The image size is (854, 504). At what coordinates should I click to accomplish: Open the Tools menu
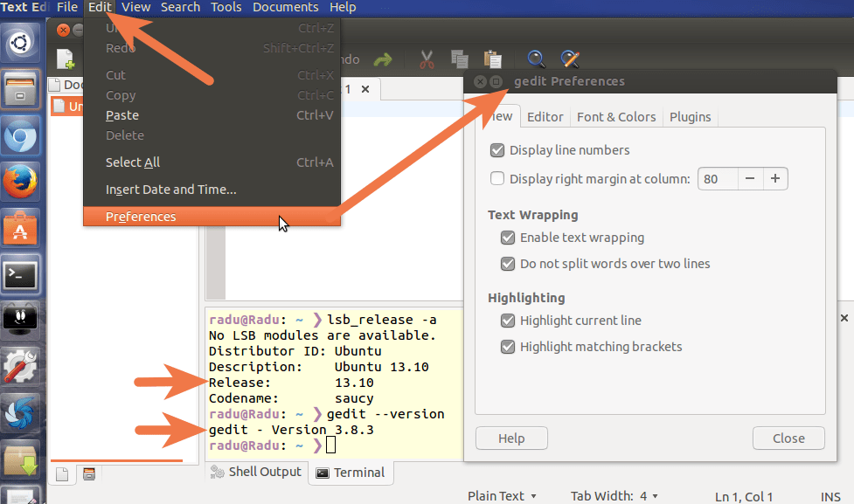pos(226,7)
